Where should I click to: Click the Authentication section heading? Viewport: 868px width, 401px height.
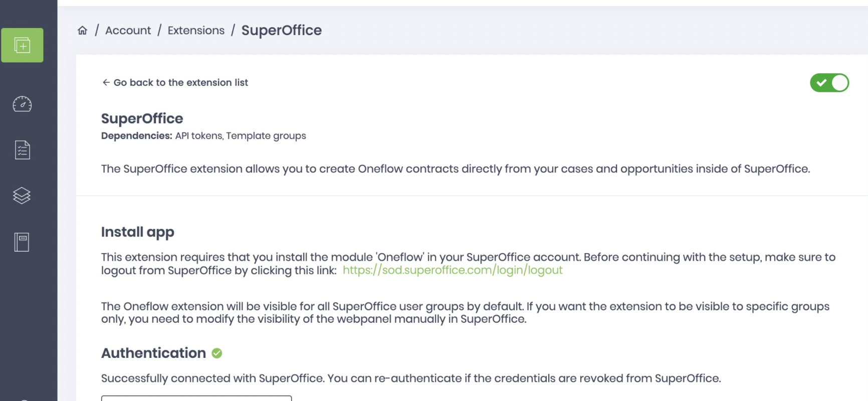(x=154, y=353)
